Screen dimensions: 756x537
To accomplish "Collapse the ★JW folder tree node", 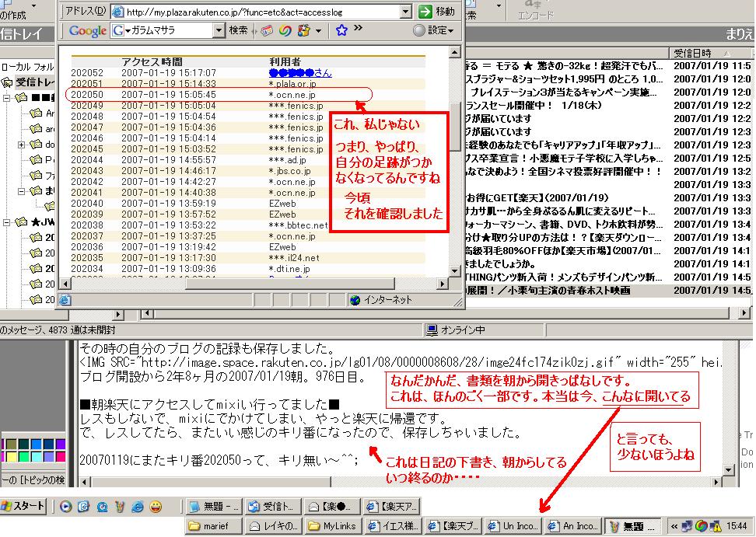I will click(x=7, y=222).
